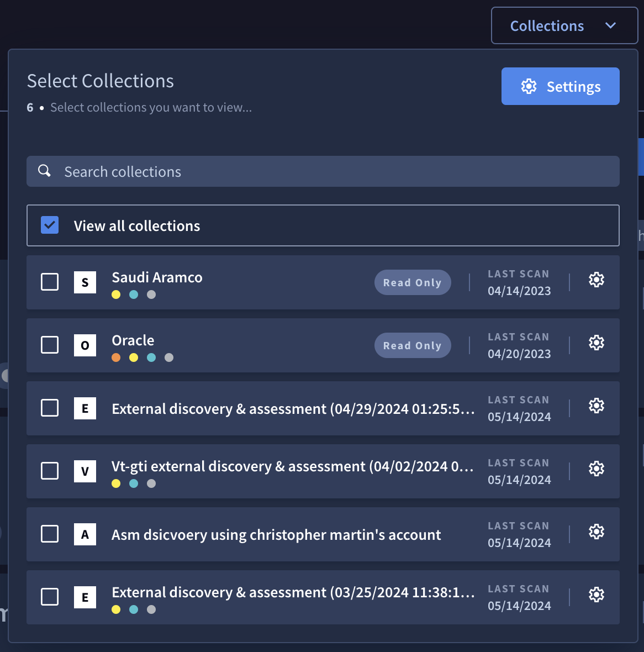Click the A avatar tile of Asm dsicvoery
This screenshot has width=644, height=652.
point(85,534)
